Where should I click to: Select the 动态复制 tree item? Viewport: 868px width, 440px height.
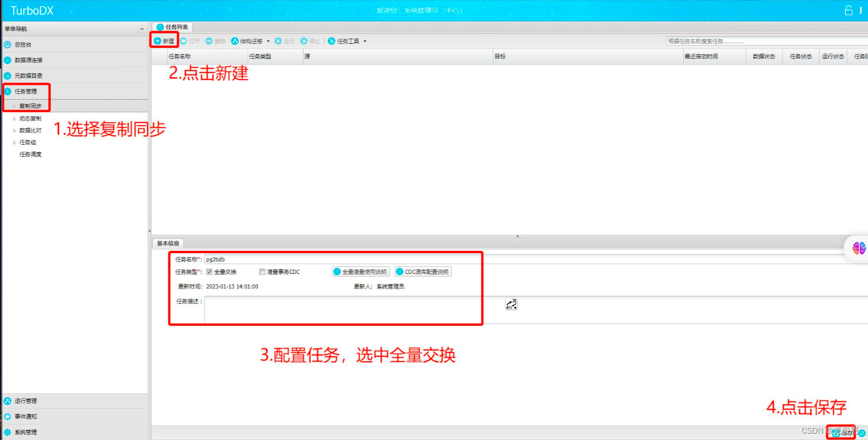coord(30,118)
